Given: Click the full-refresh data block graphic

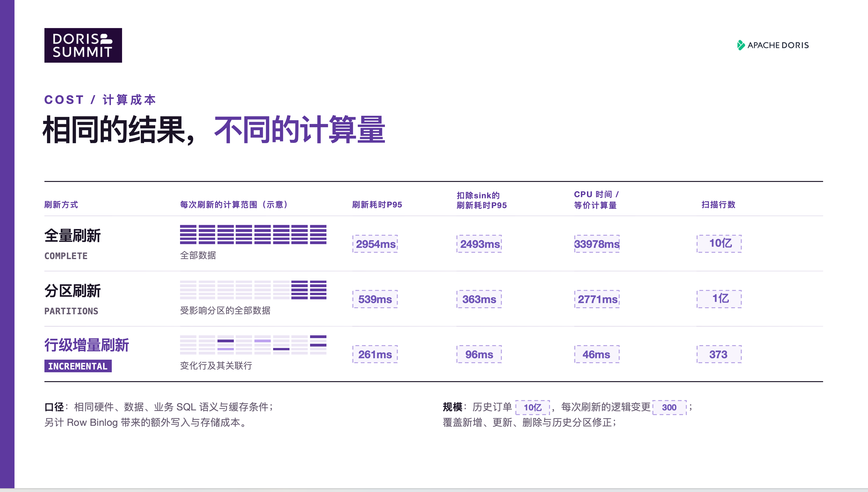Looking at the screenshot, I should pos(253,234).
